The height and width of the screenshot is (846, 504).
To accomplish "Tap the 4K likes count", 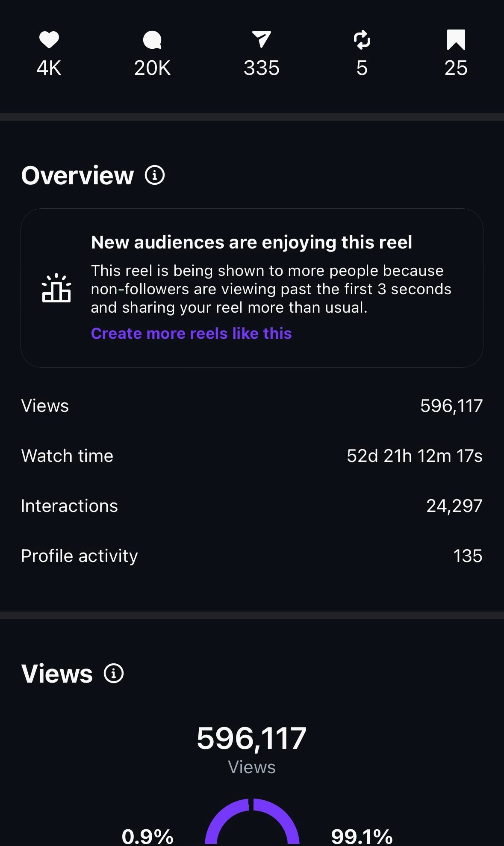I will click(x=49, y=68).
